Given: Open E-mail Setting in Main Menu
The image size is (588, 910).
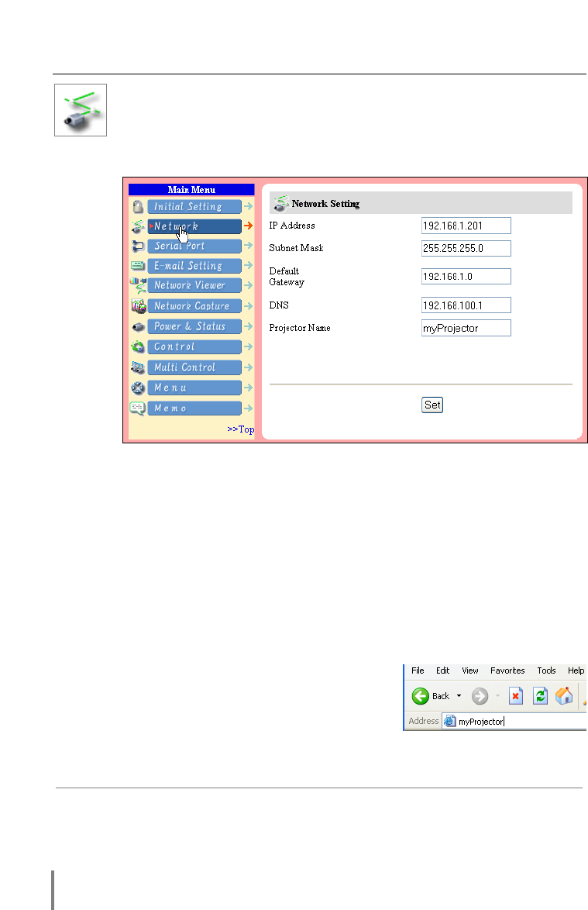Looking at the screenshot, I should (194, 266).
